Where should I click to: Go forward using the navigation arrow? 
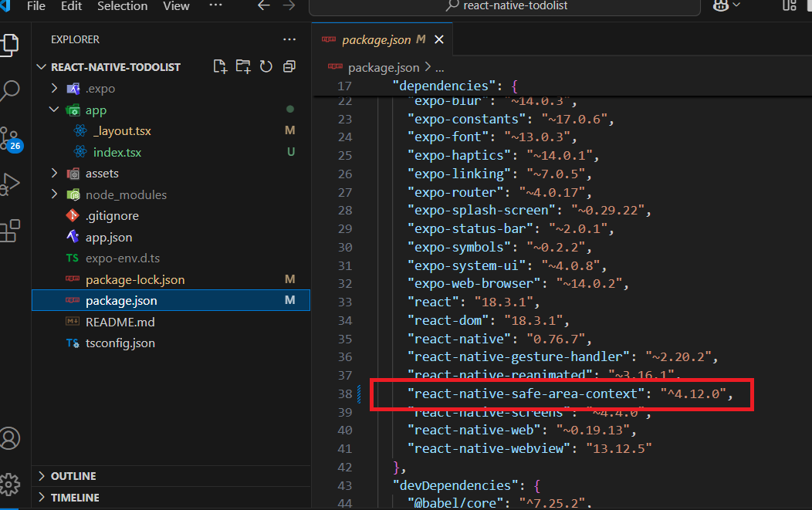[289, 6]
